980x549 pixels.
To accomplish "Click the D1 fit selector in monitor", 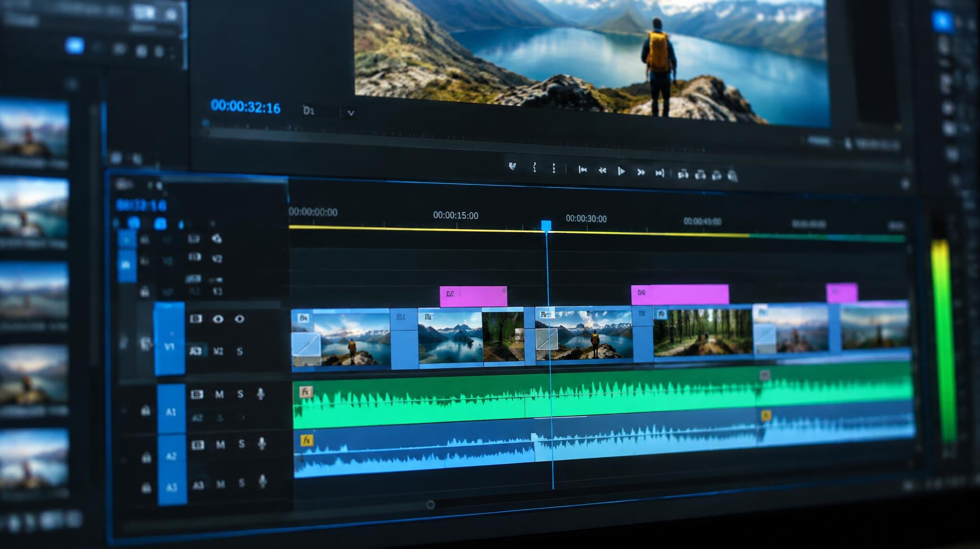I will (x=309, y=111).
